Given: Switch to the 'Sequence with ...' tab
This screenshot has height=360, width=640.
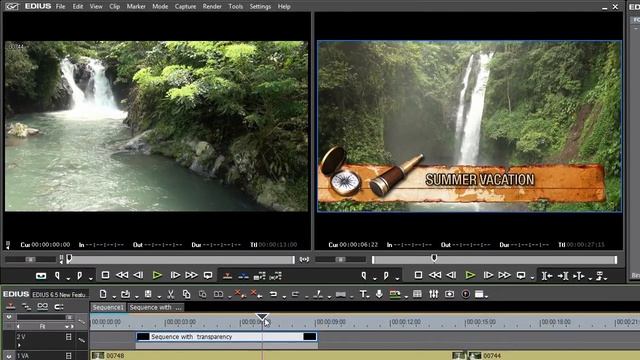Looking at the screenshot, I should (x=156, y=307).
